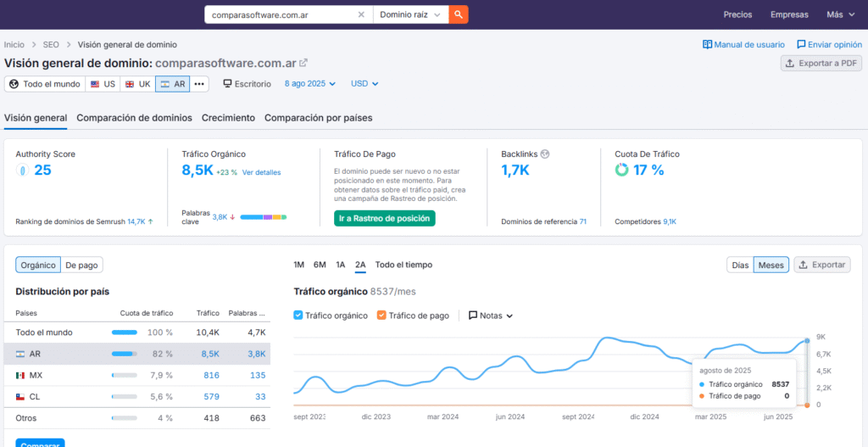
Task: Click the Authority Score gauge icon
Action: pyautogui.click(x=22, y=170)
